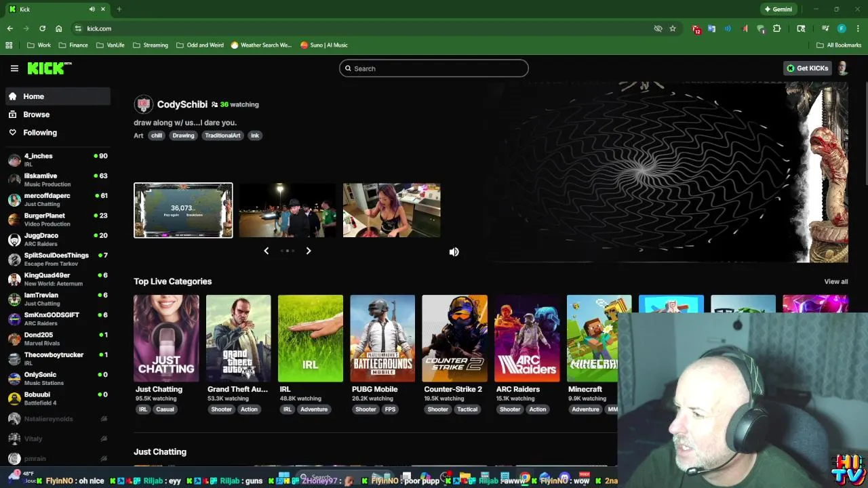Open CodySchibi streamer name link
Viewport: 868px width, 488px height.
[x=182, y=104]
